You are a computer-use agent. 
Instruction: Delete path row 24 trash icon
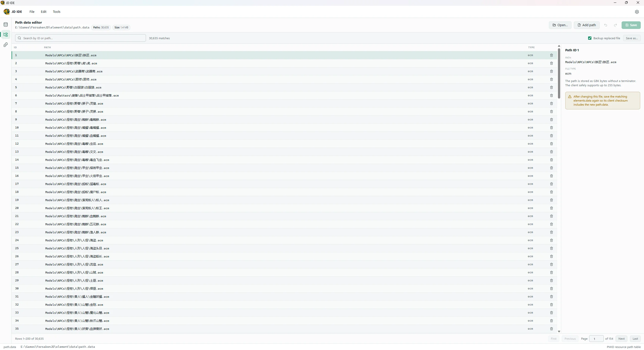coord(551,240)
